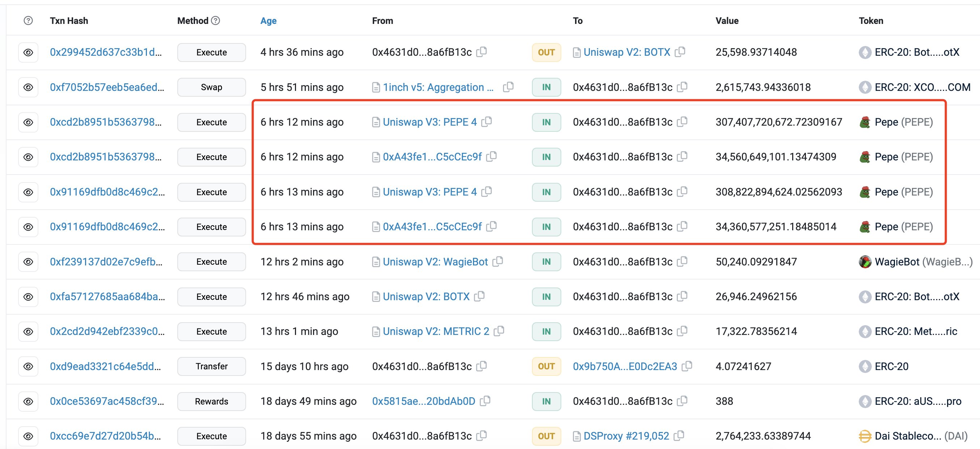Open the Uniswap V3: PEPE 4 link at 6 hrs 12 mins

pos(430,122)
